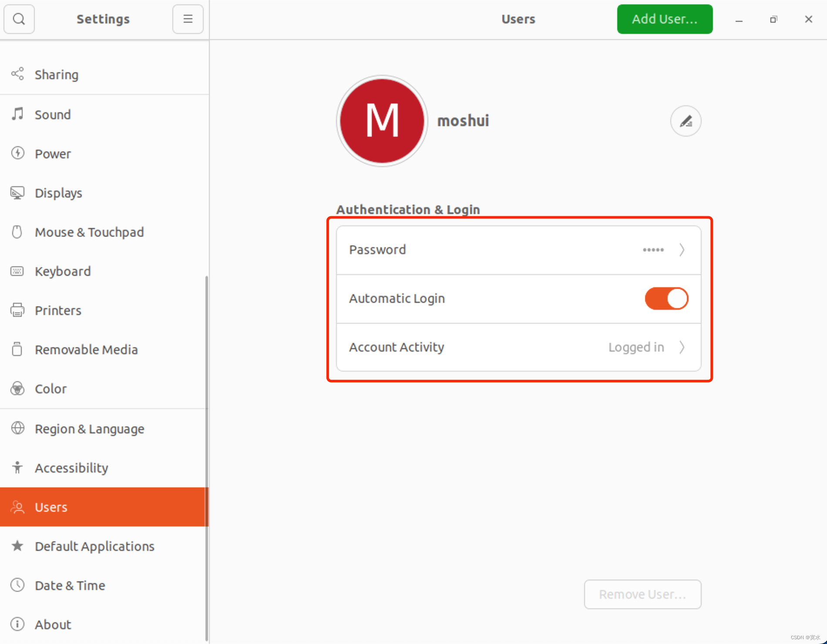Select Sharing in the settings list
This screenshot has height=644, width=827.
(104, 74)
